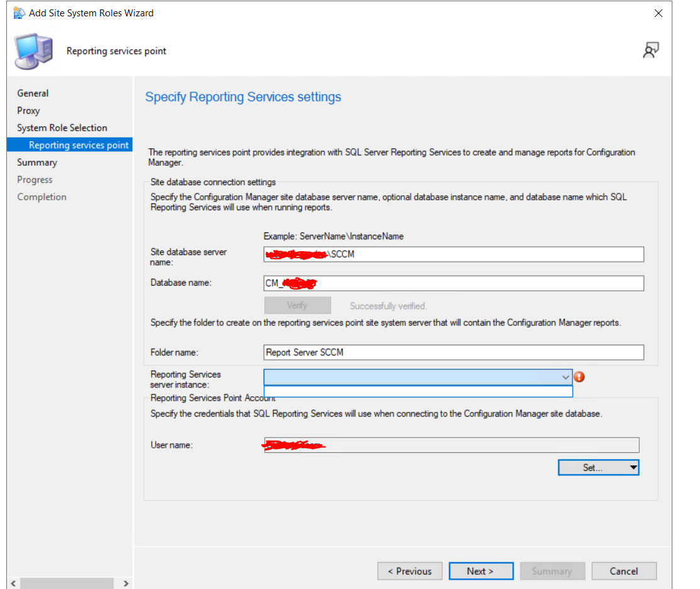This screenshot has height=589, width=700.
Task: Click the 'Example: ServerName\InstanceName' hint text
Action: click(333, 236)
